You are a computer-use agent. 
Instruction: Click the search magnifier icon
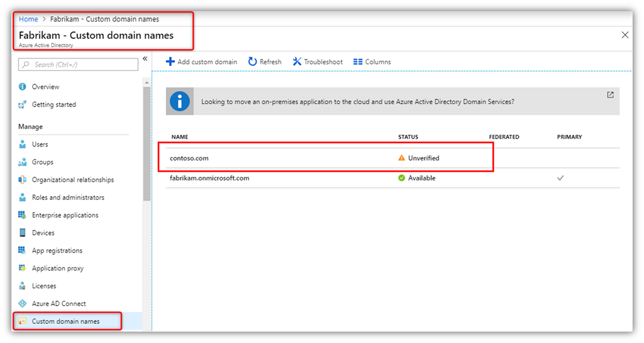26,65
